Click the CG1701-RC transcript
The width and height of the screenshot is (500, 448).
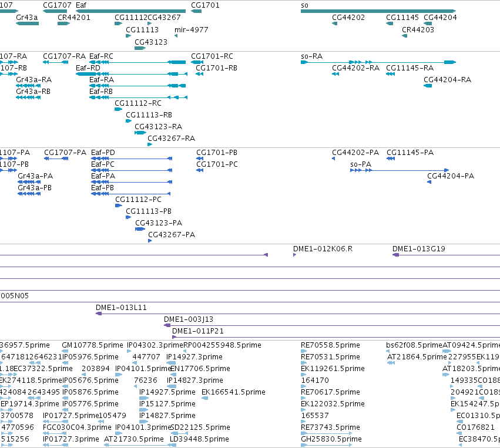[x=197, y=62]
